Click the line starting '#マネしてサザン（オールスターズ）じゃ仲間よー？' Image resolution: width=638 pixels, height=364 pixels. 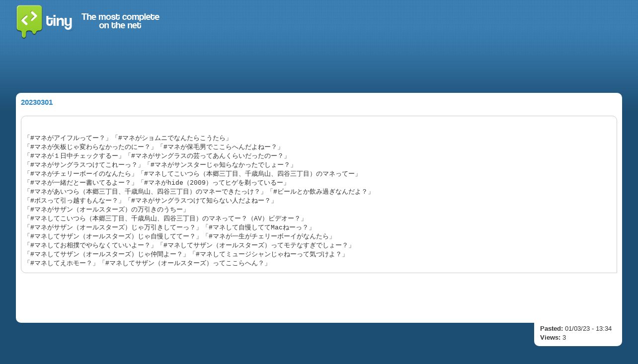(186, 254)
